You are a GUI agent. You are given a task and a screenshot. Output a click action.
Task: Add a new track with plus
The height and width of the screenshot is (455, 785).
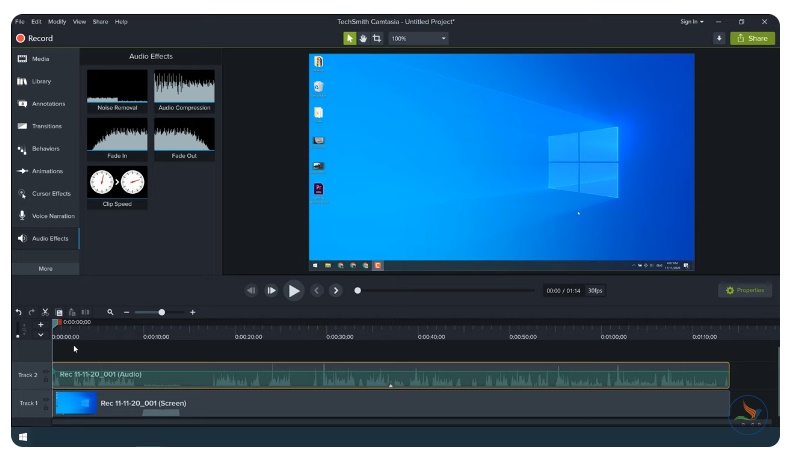41,324
